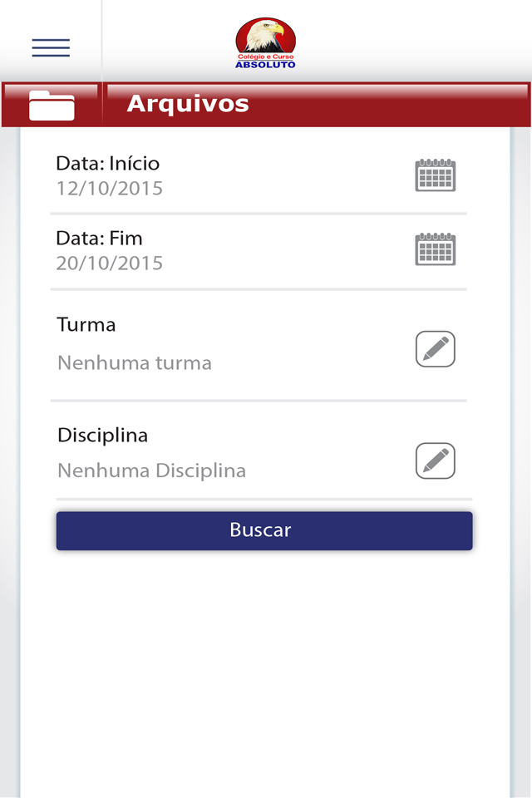Click the white folder icon in header
The image size is (532, 798).
click(52, 105)
